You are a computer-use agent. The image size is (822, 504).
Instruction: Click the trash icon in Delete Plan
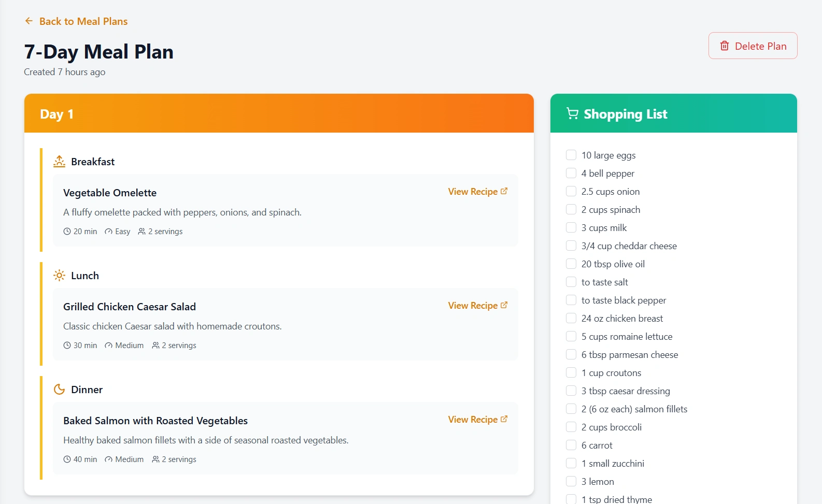725,46
